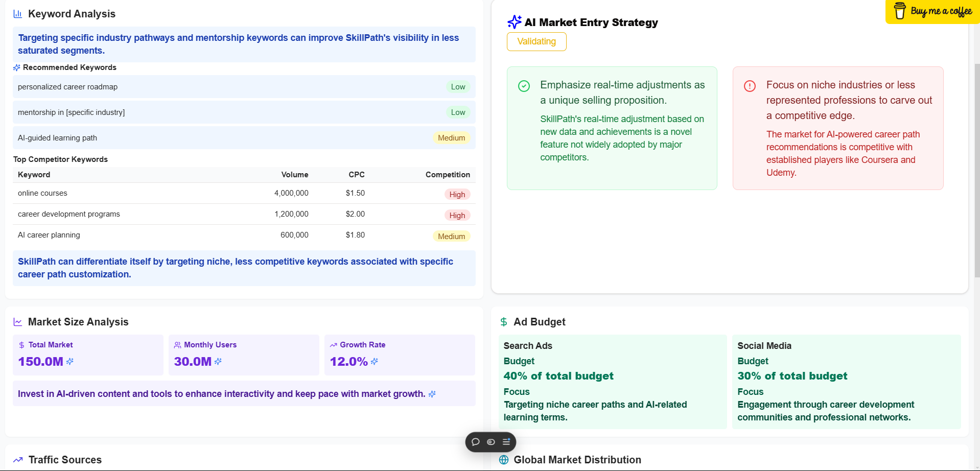
Task: Click the page vertical scrollbar
Action: click(x=976, y=171)
